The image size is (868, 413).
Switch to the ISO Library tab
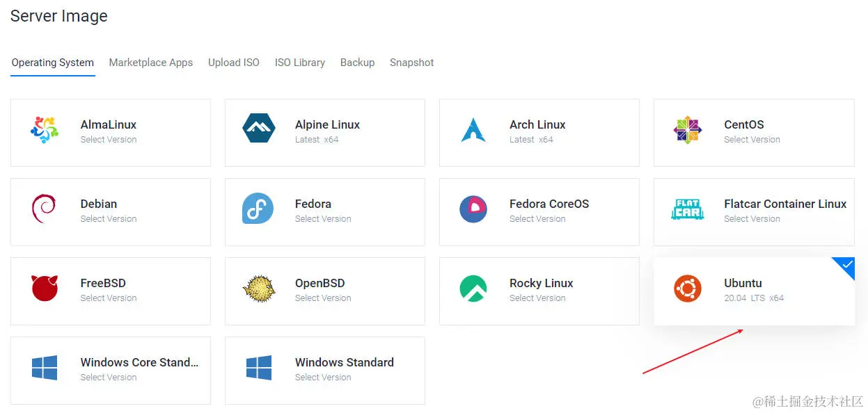pyautogui.click(x=300, y=63)
